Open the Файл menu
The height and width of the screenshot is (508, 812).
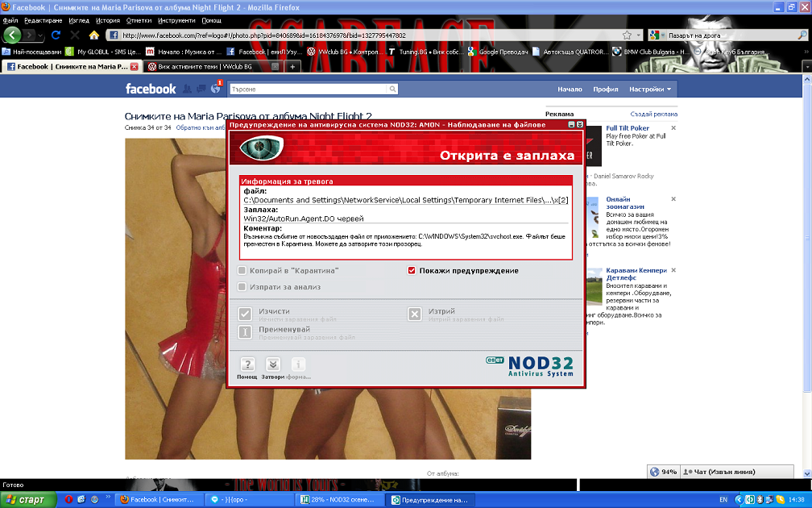[x=10, y=21]
